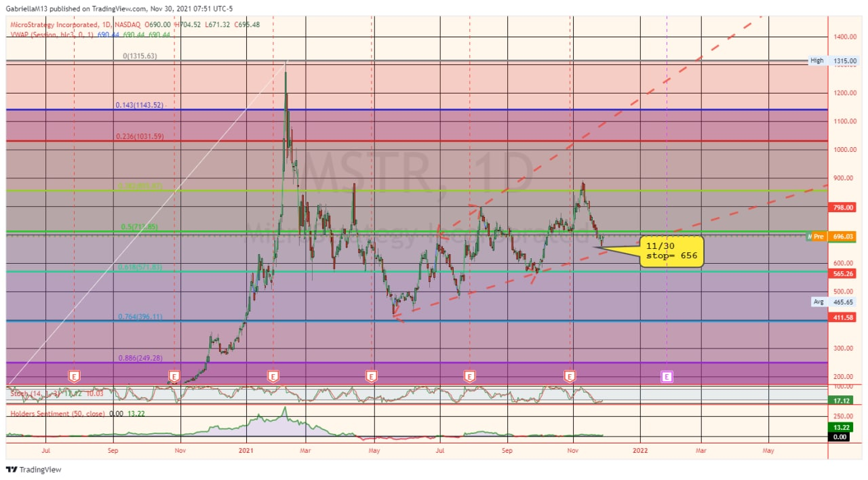Click the Avg 465.65 price label
868x480 pixels.
[835, 302]
